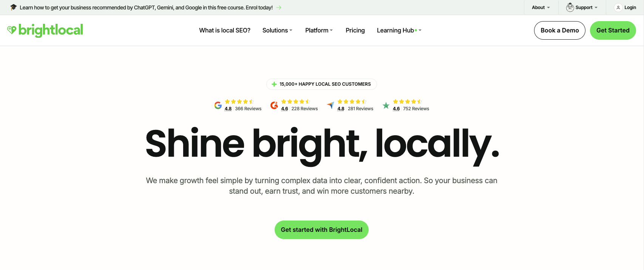Click the Get Started header button
The image size is (644, 270).
pos(613,30)
